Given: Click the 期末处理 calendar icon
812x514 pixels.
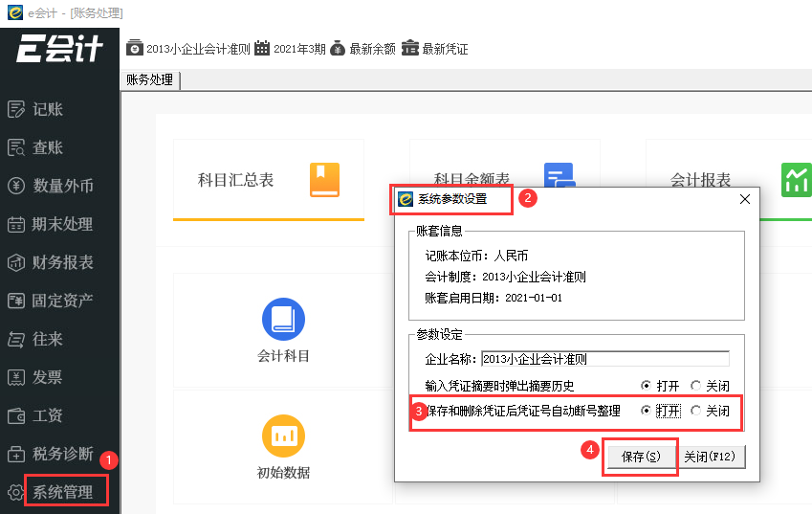Looking at the screenshot, I should tap(16, 224).
